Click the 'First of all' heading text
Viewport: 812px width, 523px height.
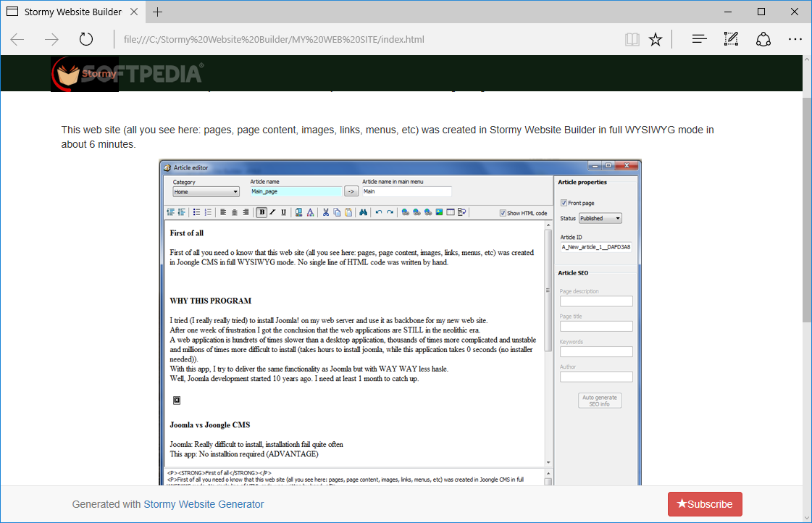pyautogui.click(x=186, y=233)
